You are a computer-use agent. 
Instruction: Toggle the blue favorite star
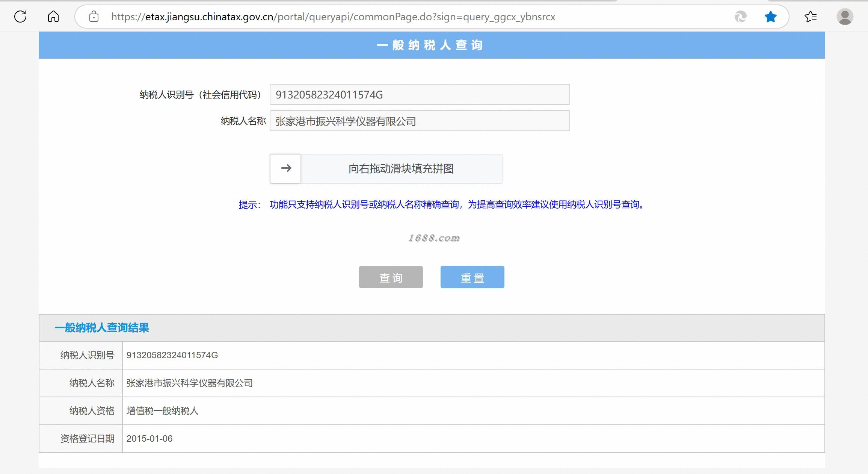click(x=770, y=17)
